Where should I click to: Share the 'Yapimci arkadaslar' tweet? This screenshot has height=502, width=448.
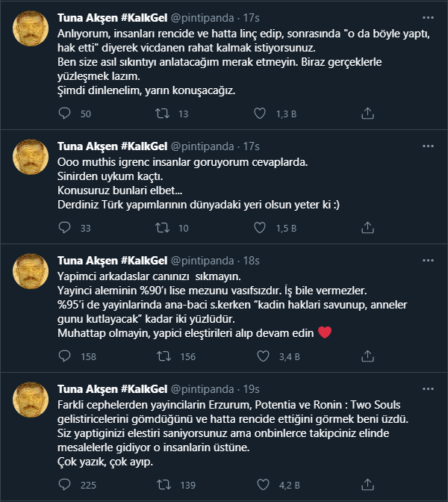click(367, 356)
